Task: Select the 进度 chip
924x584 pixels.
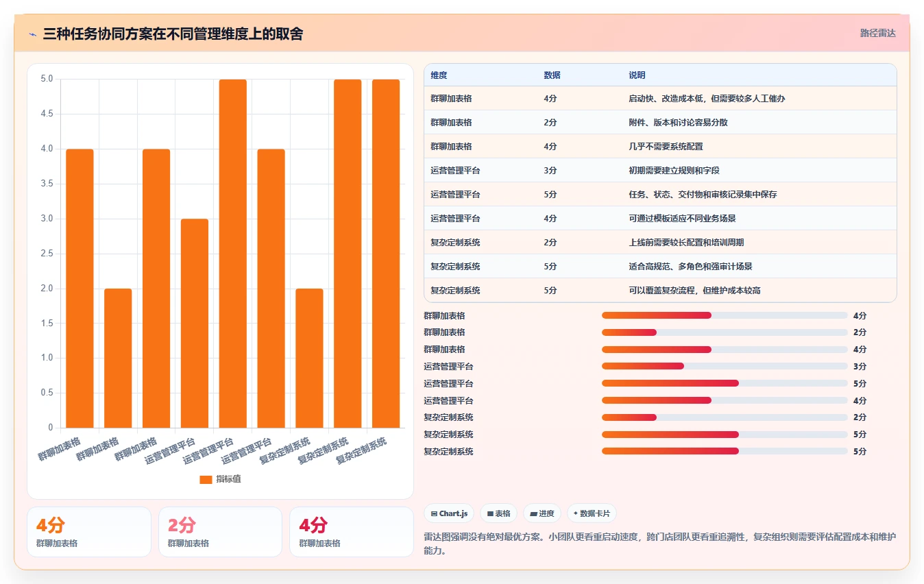Action: point(542,513)
